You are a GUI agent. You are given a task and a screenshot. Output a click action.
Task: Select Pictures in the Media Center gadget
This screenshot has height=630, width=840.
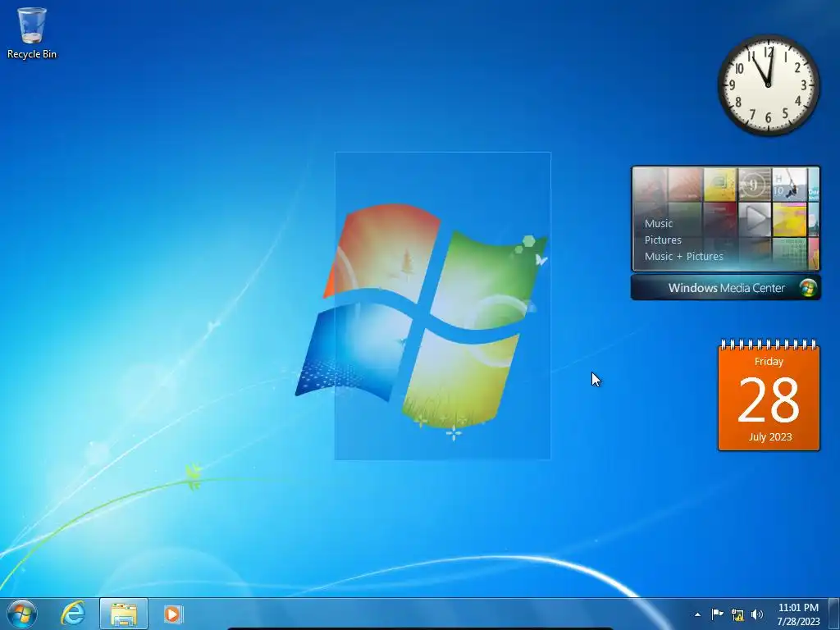[x=663, y=240]
